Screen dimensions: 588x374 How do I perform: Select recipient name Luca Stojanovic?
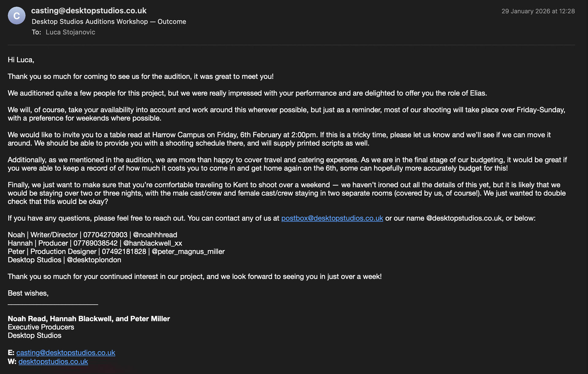coord(70,32)
